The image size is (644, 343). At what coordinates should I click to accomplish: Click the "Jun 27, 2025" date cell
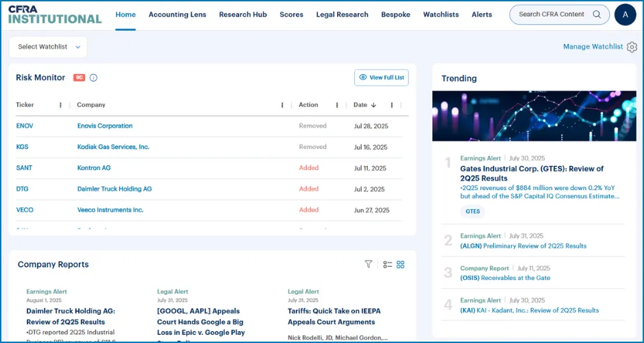(372, 210)
